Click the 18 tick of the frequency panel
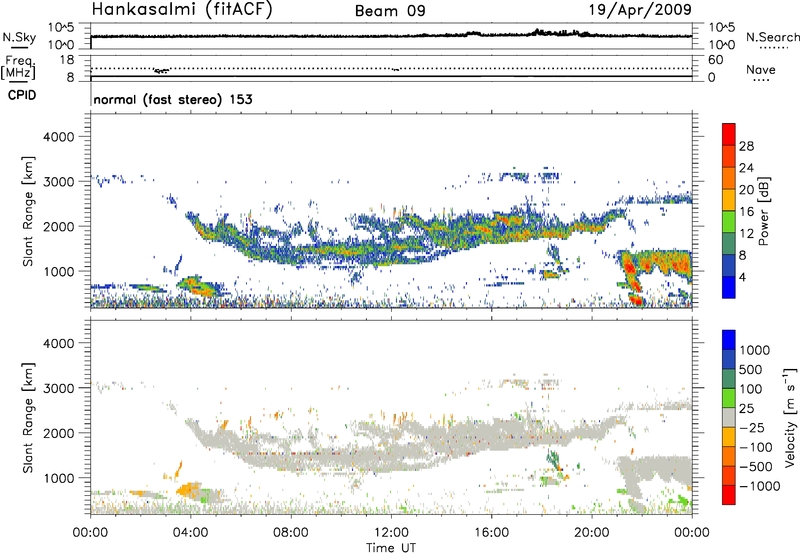This screenshot has height=554, width=800. point(67,60)
